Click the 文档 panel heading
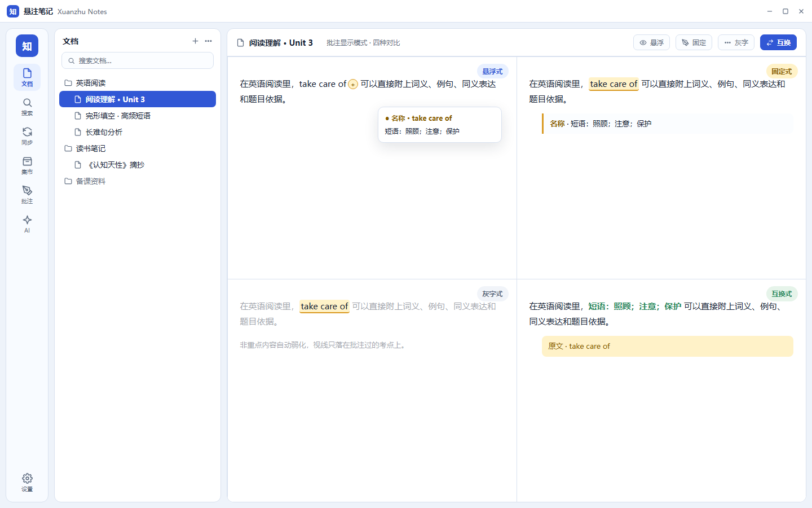Image resolution: width=812 pixels, height=508 pixels. pyautogui.click(x=70, y=41)
